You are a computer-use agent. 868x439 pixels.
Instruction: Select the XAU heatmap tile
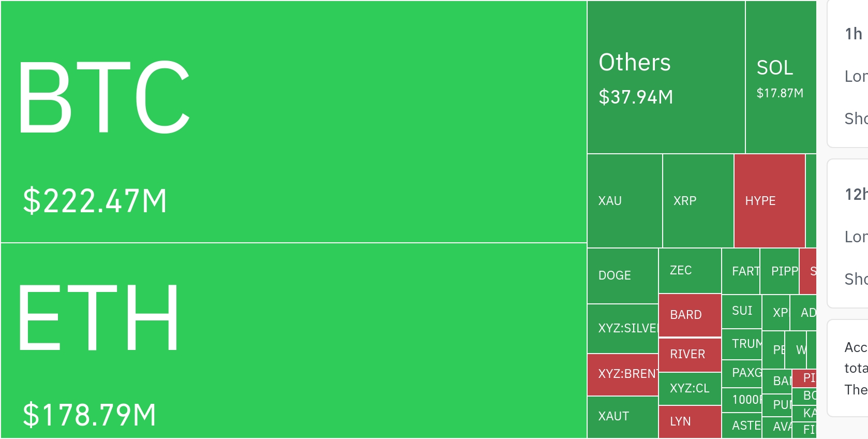624,201
